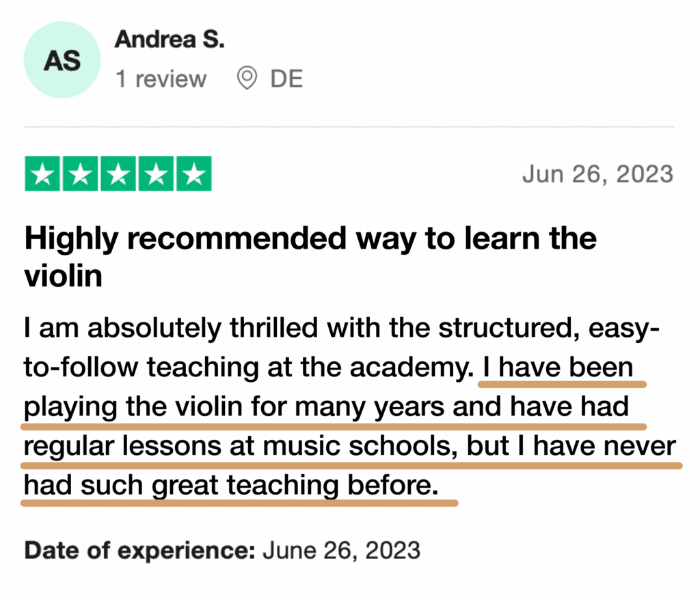This screenshot has width=700, height=595.
Task: Select the DE country code
Action: [286, 79]
